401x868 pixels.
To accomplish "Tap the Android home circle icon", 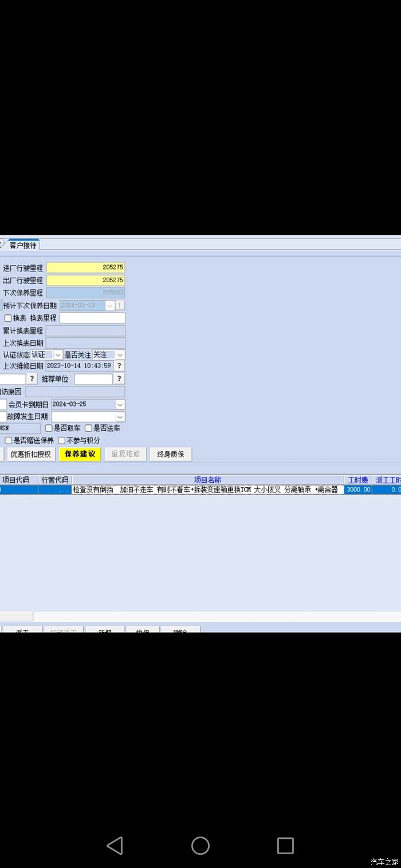I will click(x=200, y=846).
